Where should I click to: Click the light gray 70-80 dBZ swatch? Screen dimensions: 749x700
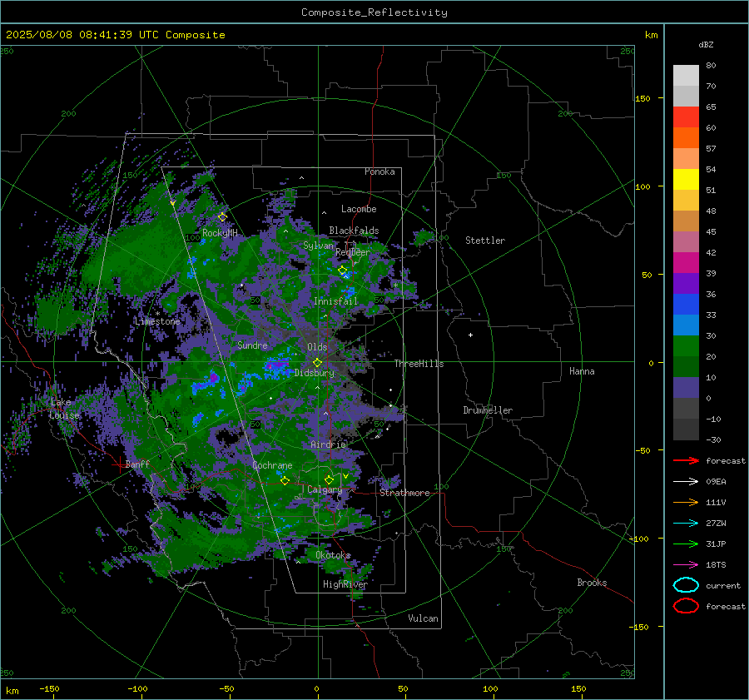(686, 75)
